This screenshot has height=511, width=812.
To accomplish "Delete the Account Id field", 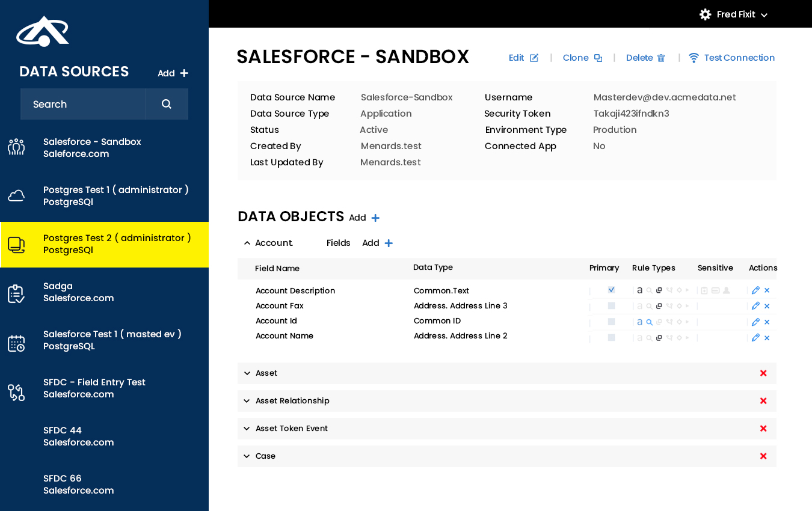I will [x=767, y=322].
